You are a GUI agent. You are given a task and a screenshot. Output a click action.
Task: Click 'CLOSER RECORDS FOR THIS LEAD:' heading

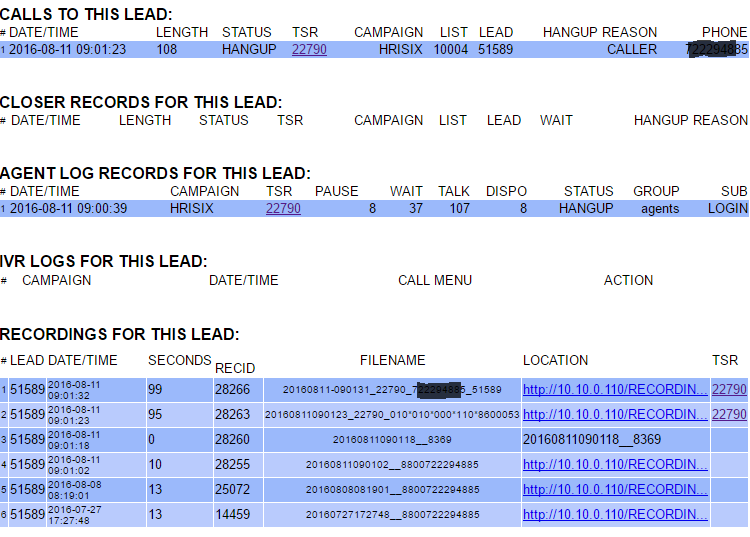[x=141, y=102]
